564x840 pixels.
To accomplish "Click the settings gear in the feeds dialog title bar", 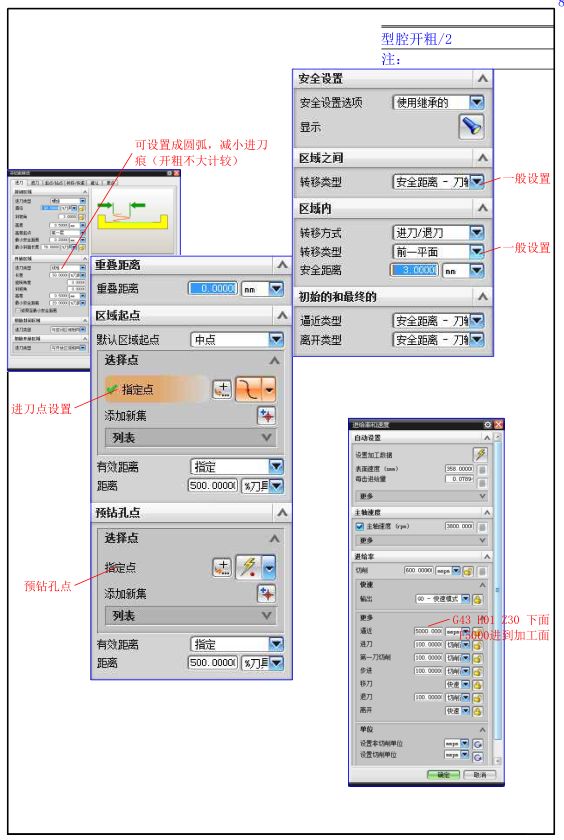I will pyautogui.click(x=487, y=424).
